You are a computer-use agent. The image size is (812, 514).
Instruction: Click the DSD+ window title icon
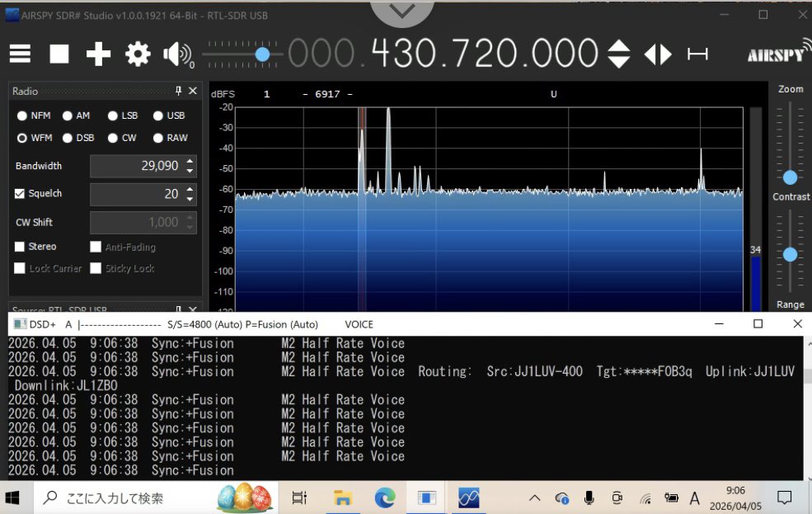[20, 324]
